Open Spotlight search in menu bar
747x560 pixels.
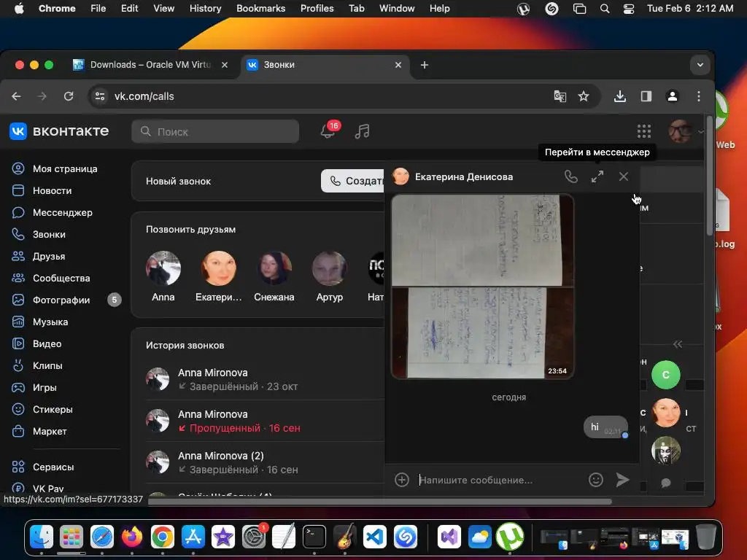604,8
